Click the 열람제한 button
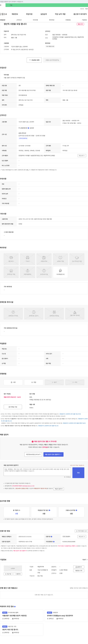 point(18,574)
